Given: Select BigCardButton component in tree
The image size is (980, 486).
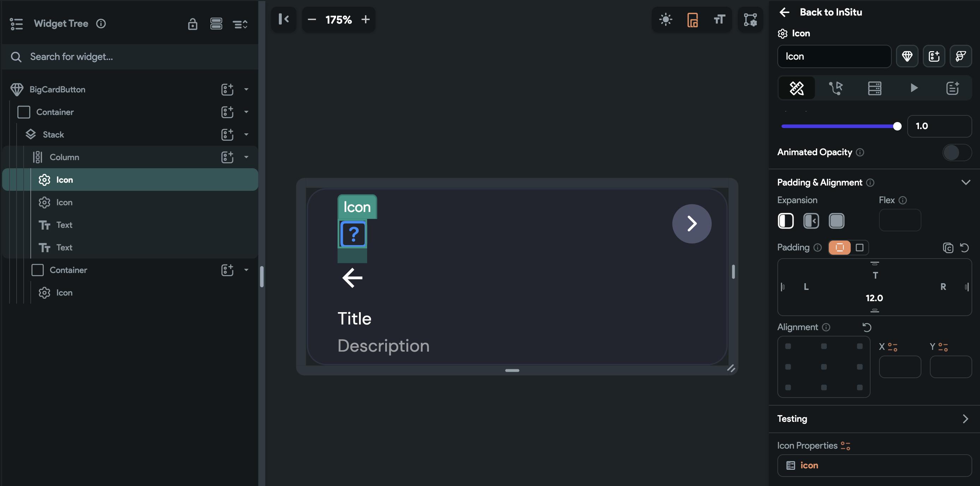Looking at the screenshot, I should click(x=57, y=89).
